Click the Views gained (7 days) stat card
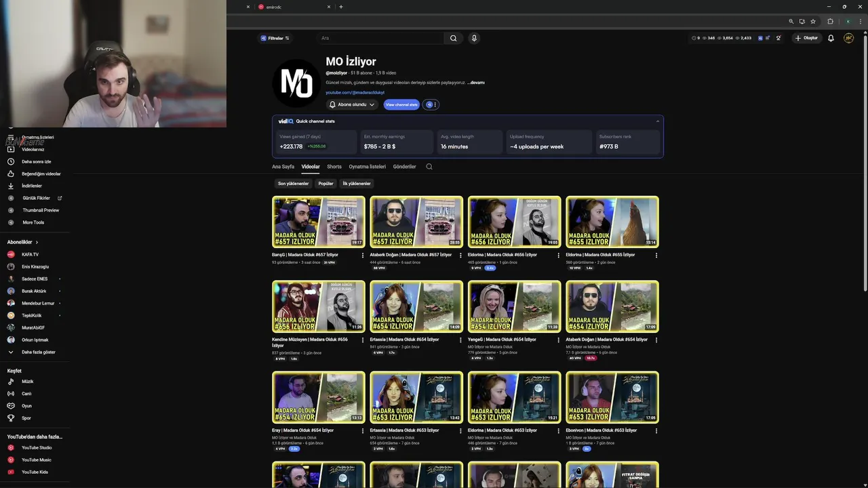The width and height of the screenshot is (868, 488). pyautogui.click(x=317, y=142)
